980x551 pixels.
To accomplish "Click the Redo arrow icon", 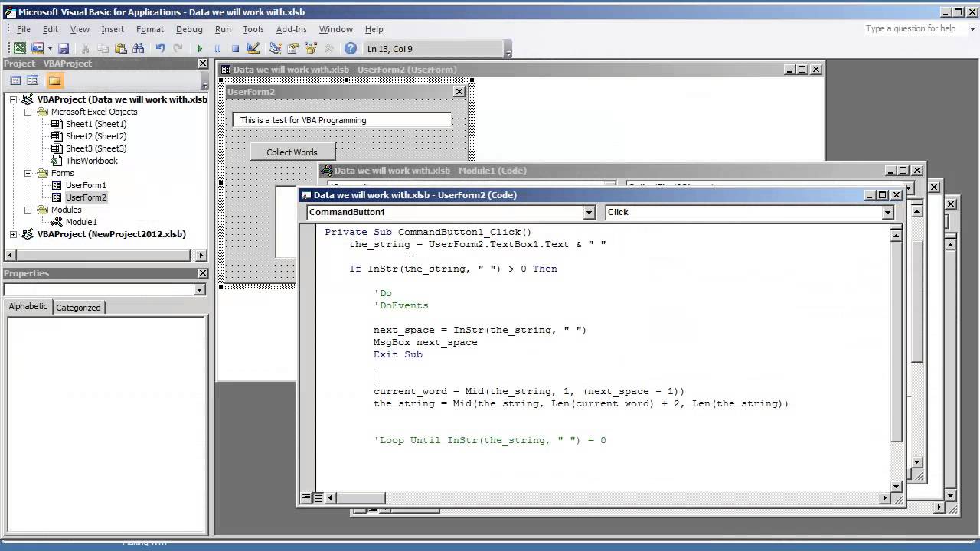I will 178,48.
